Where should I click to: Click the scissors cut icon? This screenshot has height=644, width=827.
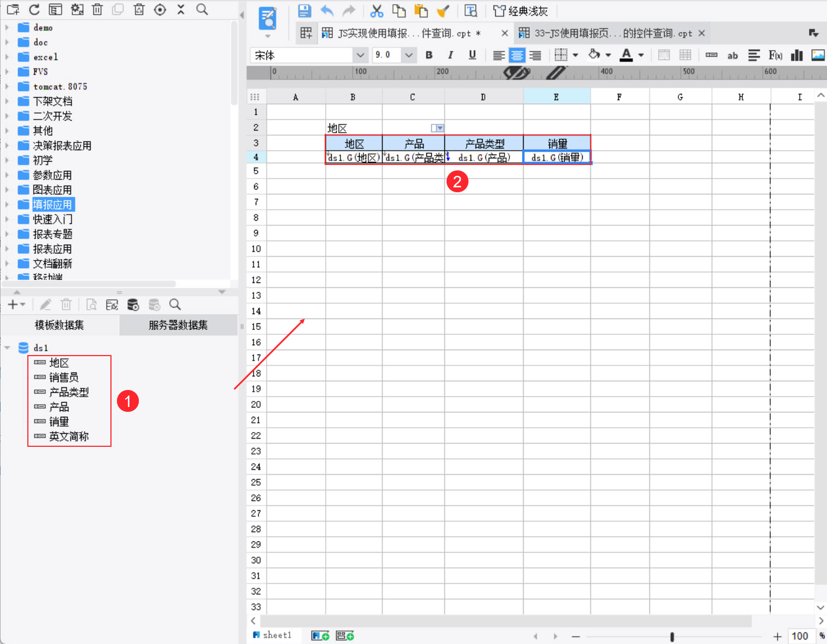pyautogui.click(x=377, y=10)
